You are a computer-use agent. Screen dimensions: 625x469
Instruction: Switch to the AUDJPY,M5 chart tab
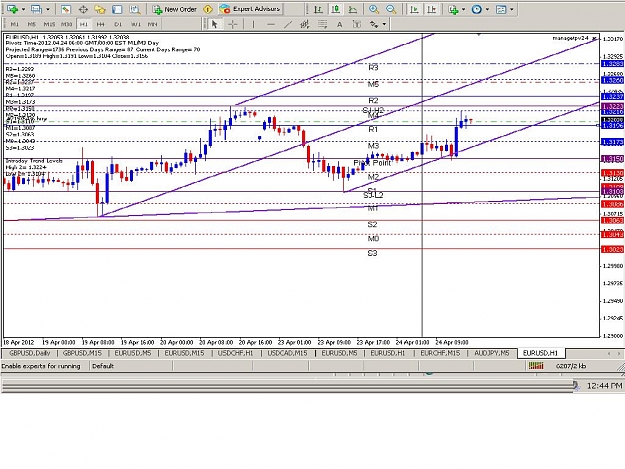coord(492,353)
